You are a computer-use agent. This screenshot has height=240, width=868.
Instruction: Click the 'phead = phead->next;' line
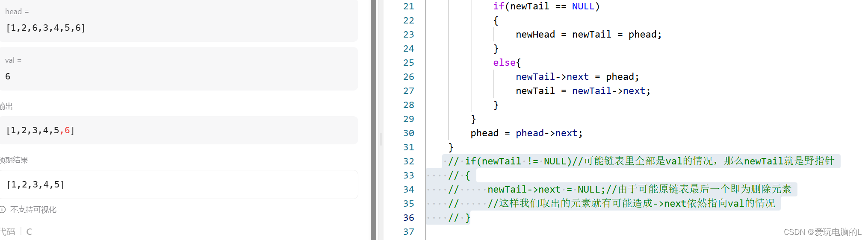pos(527,133)
